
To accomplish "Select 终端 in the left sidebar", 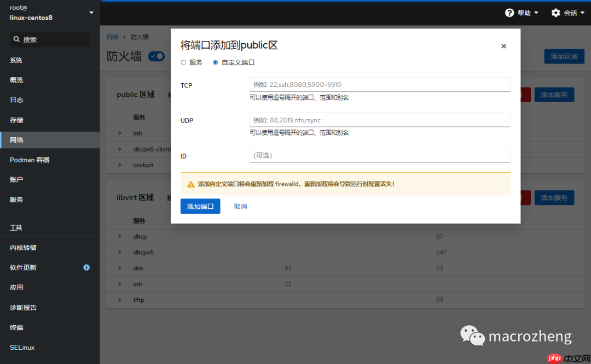I will click(16, 327).
